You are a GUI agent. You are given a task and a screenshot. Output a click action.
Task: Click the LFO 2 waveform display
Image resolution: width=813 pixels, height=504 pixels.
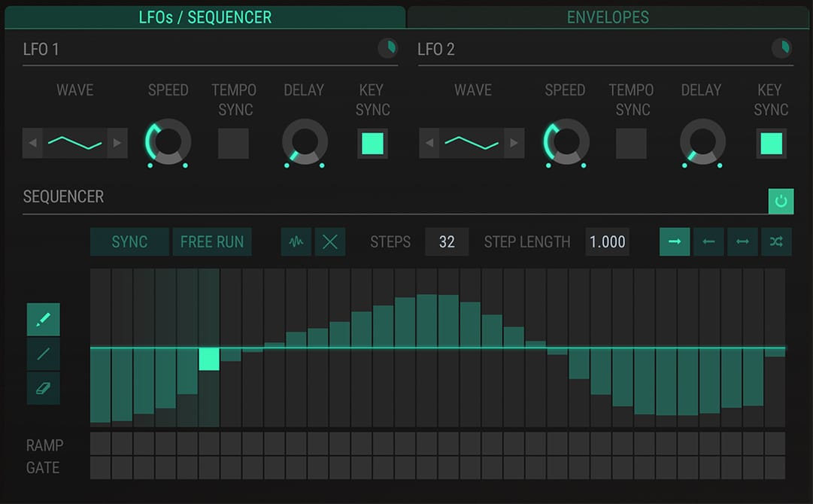472,143
